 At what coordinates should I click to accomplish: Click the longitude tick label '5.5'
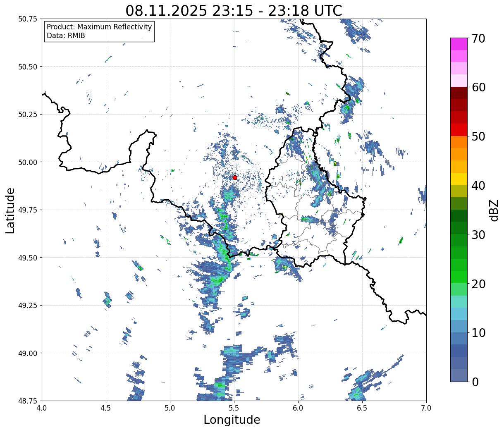pos(234,408)
